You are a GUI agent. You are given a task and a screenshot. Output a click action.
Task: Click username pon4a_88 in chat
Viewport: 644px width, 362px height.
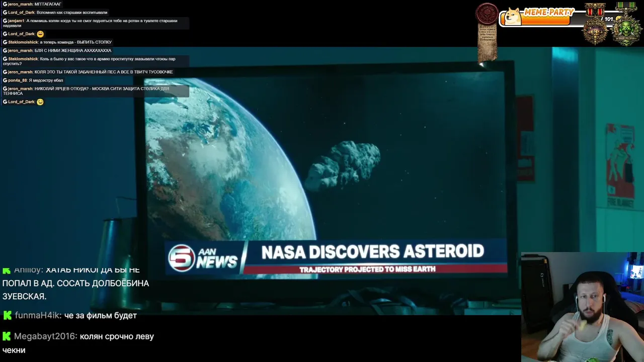coord(17,80)
